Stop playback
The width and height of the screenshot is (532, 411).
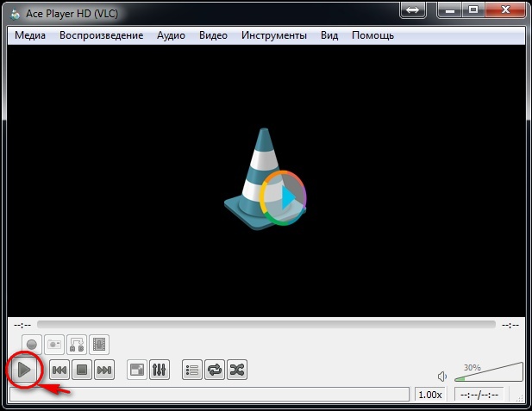(x=82, y=370)
